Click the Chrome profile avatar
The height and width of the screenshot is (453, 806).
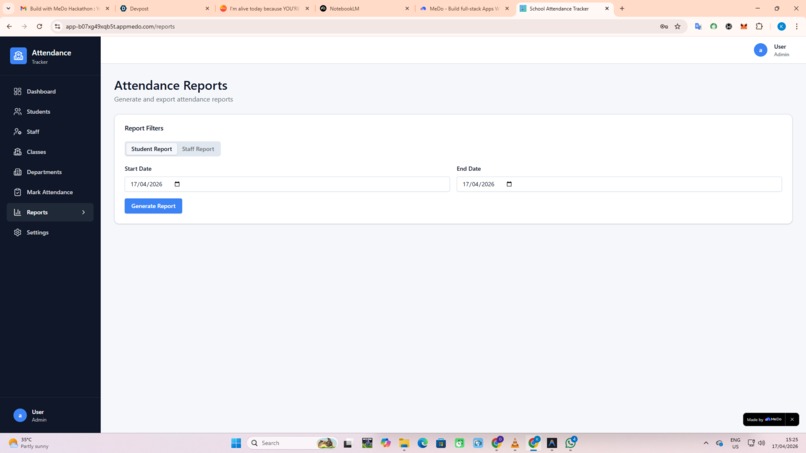[781, 26]
